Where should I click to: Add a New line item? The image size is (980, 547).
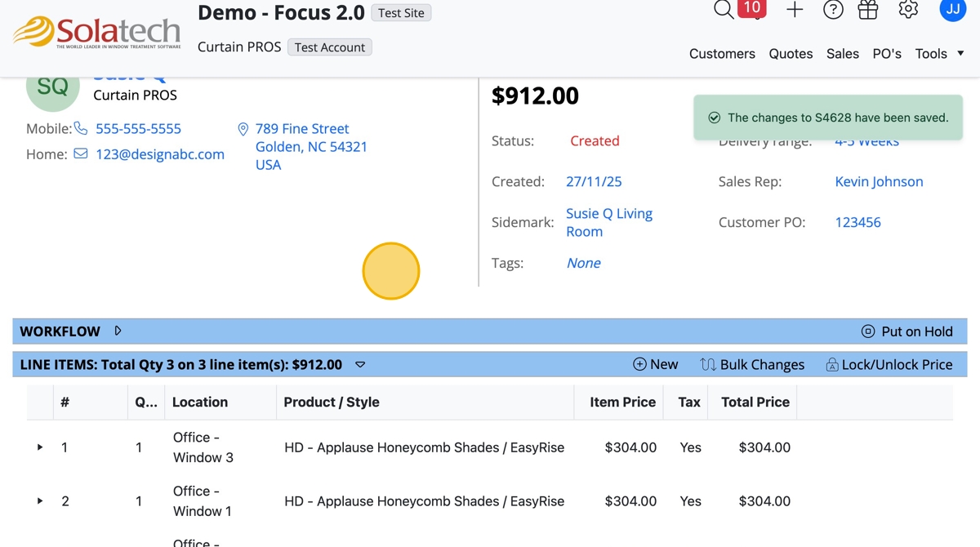[x=656, y=365]
